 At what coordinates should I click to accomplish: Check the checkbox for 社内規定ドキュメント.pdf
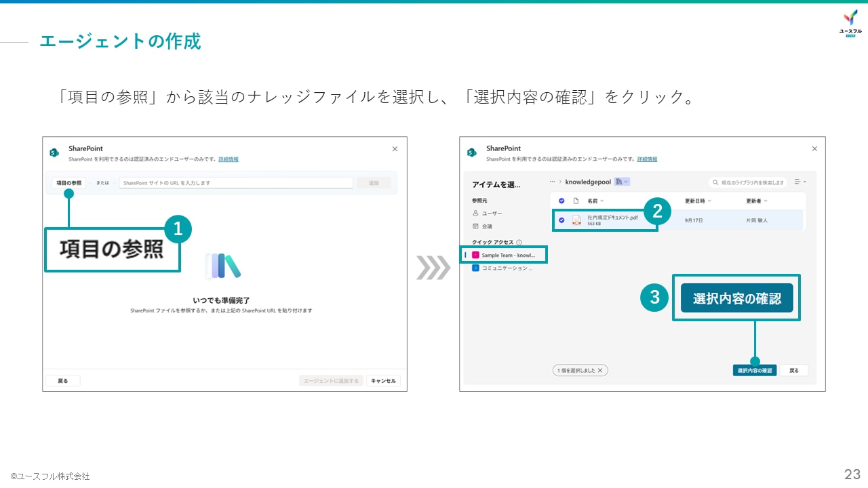pos(561,219)
